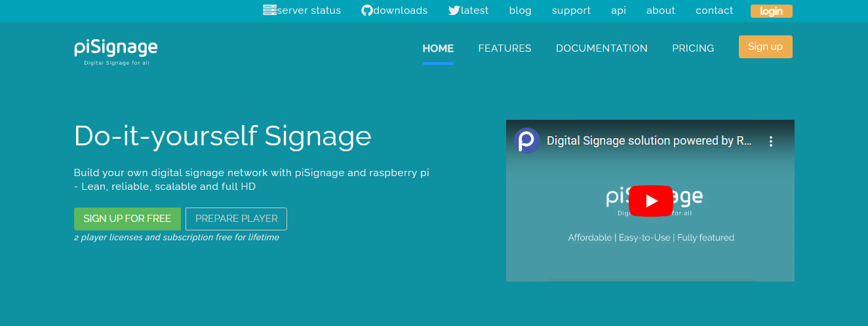Click the "Build your own digital signage network" paragraph
The width and height of the screenshot is (868, 326).
tap(252, 179)
